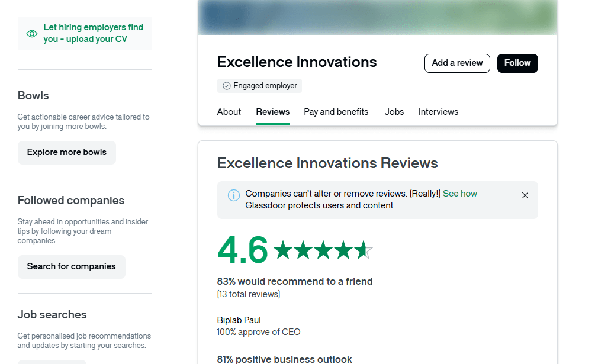Click the green star rating graphic

tap(323, 250)
